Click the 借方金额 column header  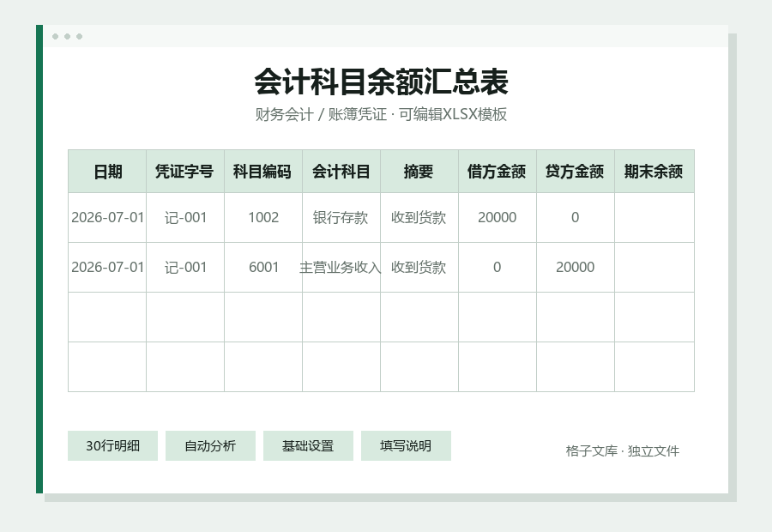tap(498, 172)
